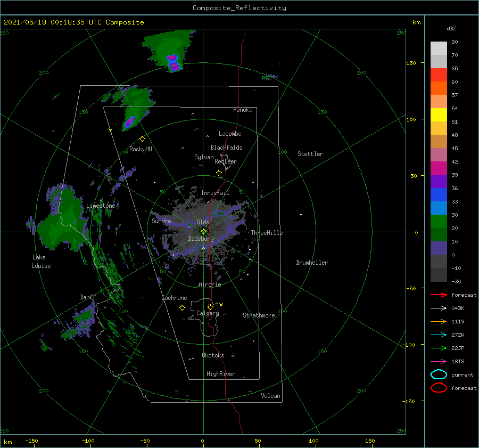Click the Didsbury label
This screenshot has height=448, width=479.
pos(201,239)
